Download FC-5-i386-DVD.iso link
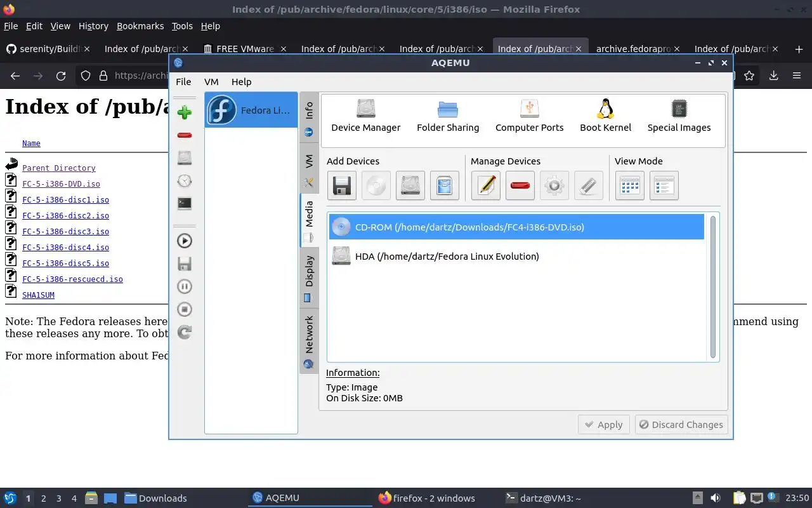Viewport: 812px width, 508px height. pos(61,184)
